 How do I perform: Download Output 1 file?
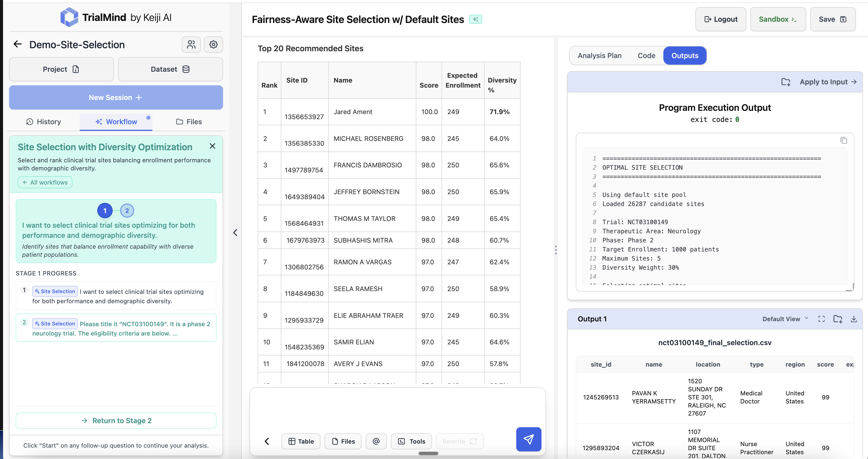854,319
